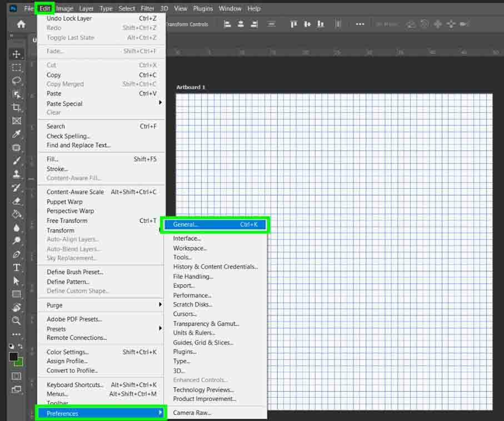Open the Image menu
Image resolution: width=504 pixels, height=421 pixels.
[x=64, y=8]
